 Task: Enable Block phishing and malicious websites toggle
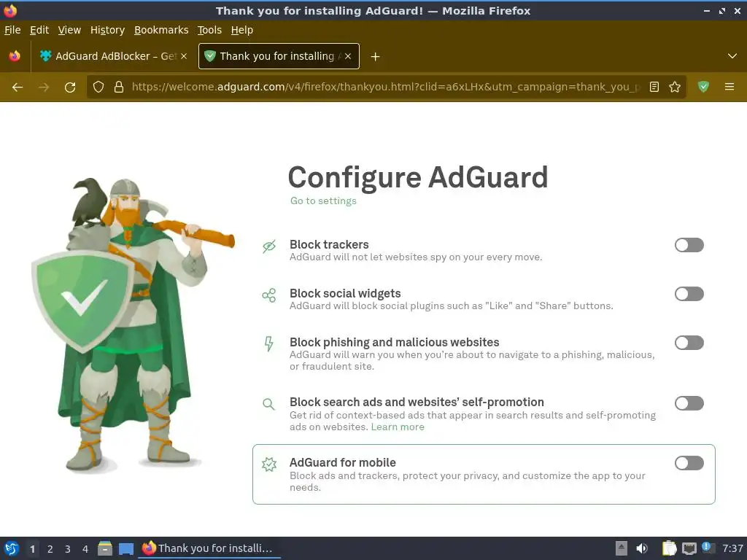pyautogui.click(x=689, y=343)
